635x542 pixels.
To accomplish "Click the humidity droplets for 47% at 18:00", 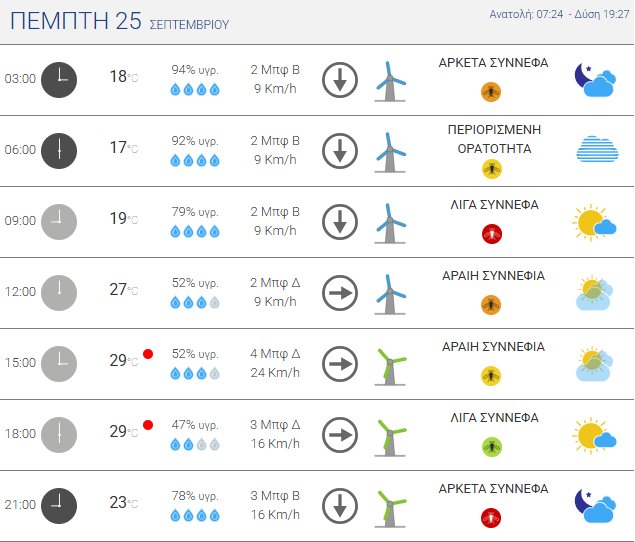I will tap(195, 445).
